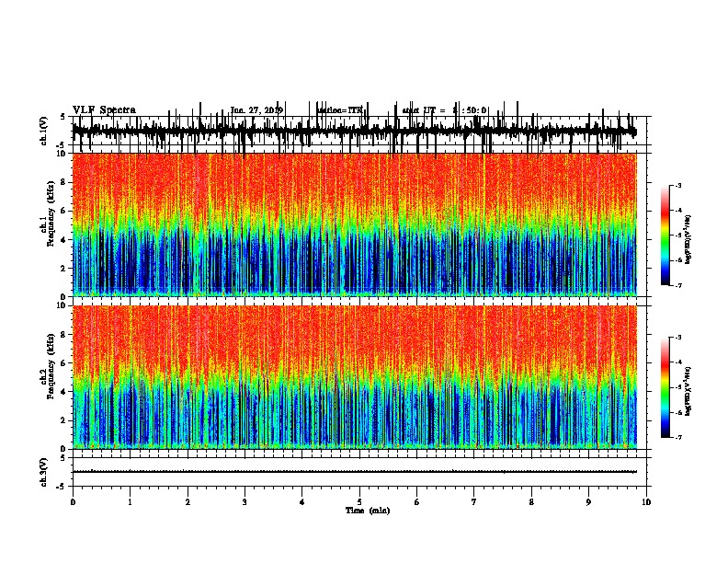Click time axis tick label 2
The image size is (728, 563).
click(188, 502)
